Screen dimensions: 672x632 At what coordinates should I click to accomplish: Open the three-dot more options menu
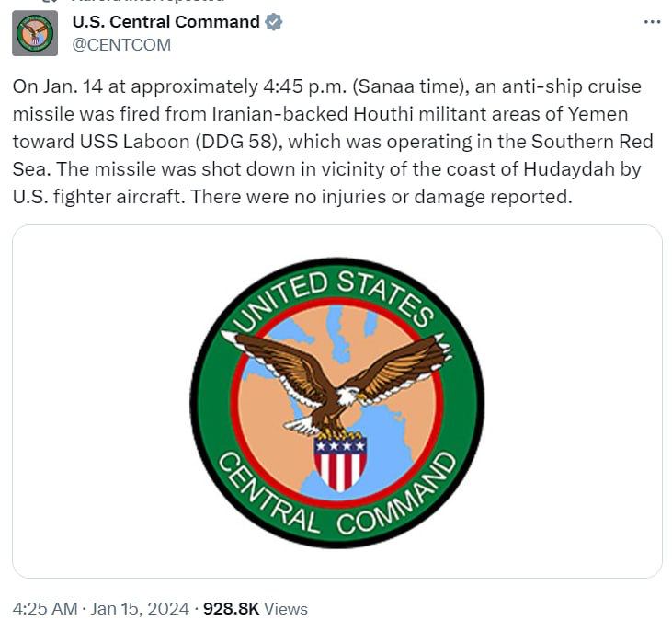tap(653, 22)
